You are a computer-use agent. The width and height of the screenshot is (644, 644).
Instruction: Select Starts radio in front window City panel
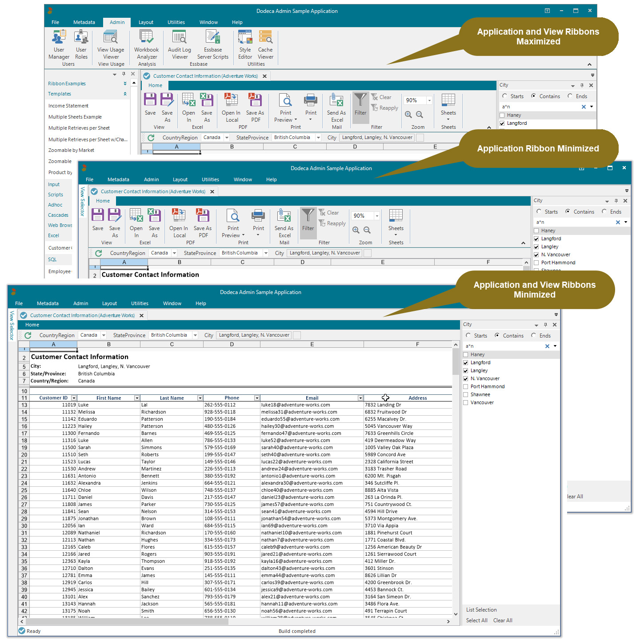[468, 335]
